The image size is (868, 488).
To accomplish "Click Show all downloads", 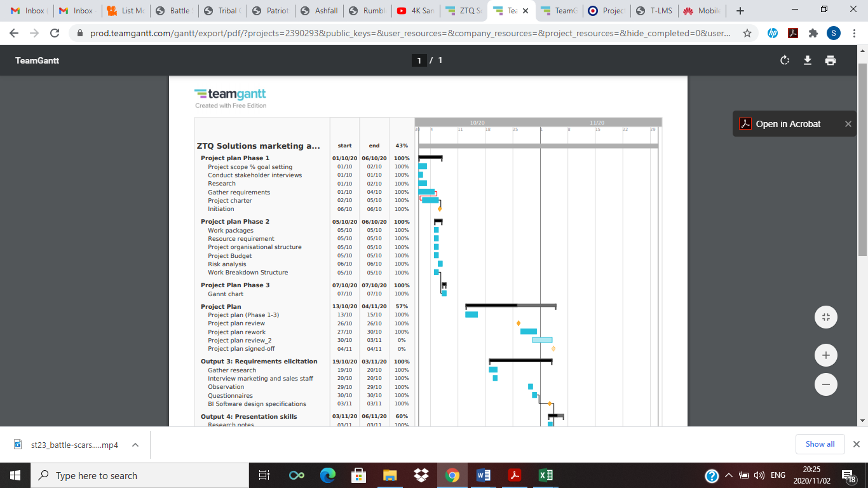I will click(x=820, y=444).
